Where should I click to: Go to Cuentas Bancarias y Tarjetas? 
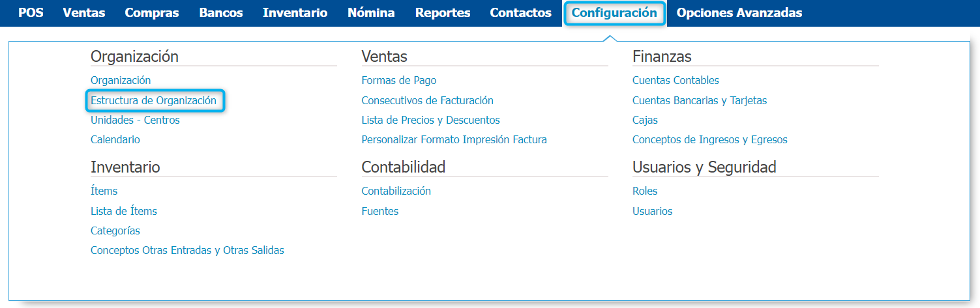(x=700, y=101)
